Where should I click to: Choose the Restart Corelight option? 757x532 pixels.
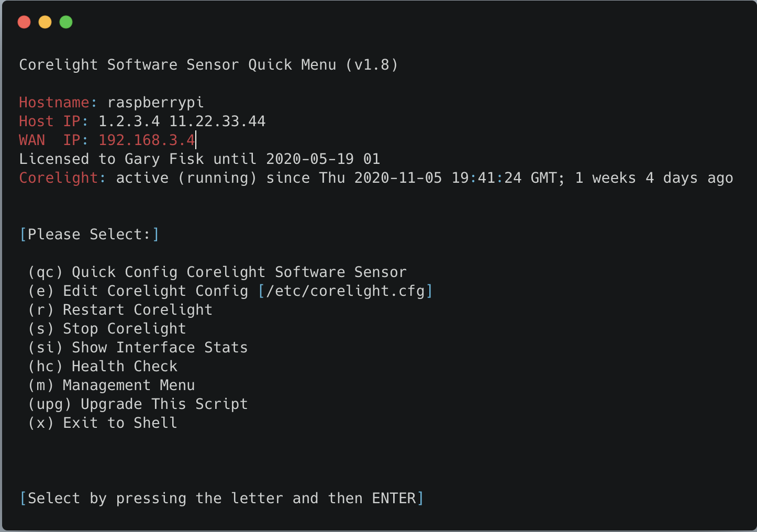(x=120, y=310)
